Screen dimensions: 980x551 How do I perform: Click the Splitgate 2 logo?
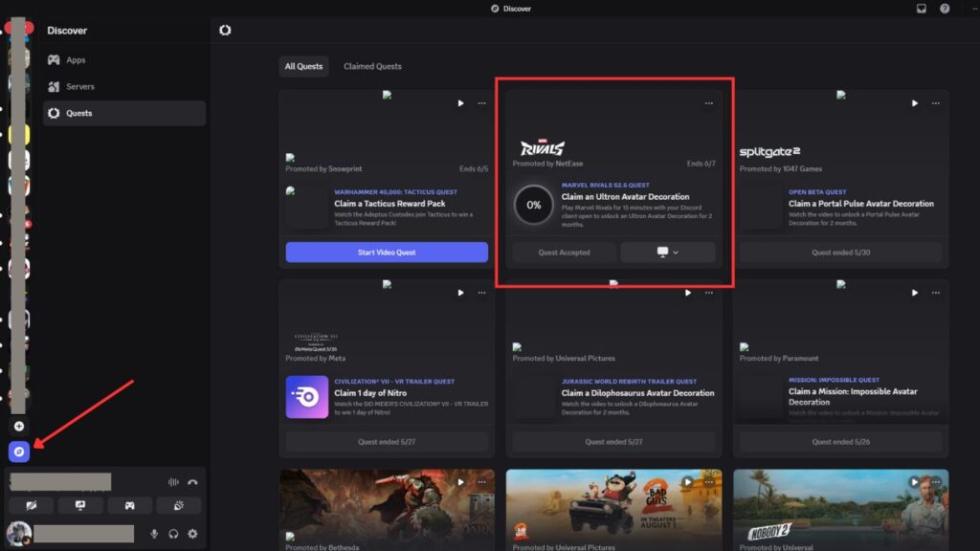(770, 152)
